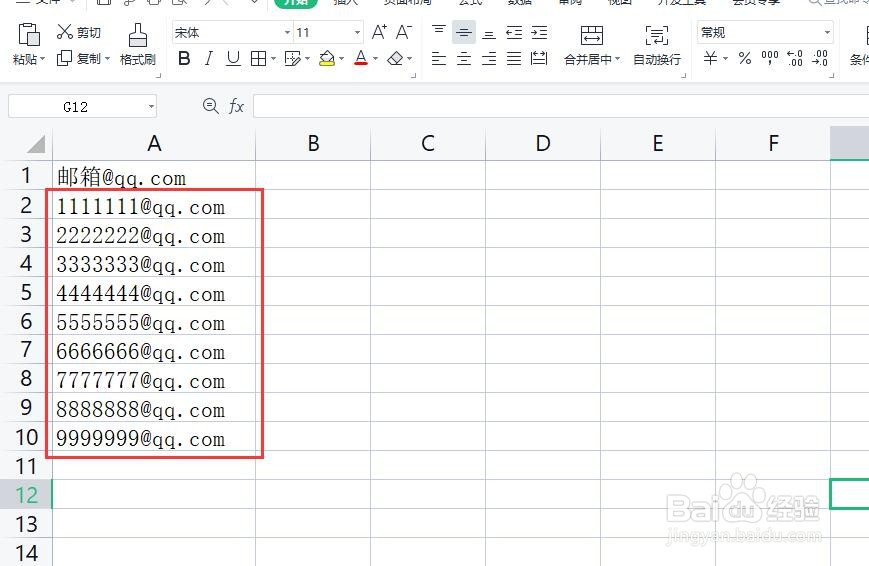Select column F header
The width and height of the screenshot is (869, 566).
pyautogui.click(x=773, y=144)
